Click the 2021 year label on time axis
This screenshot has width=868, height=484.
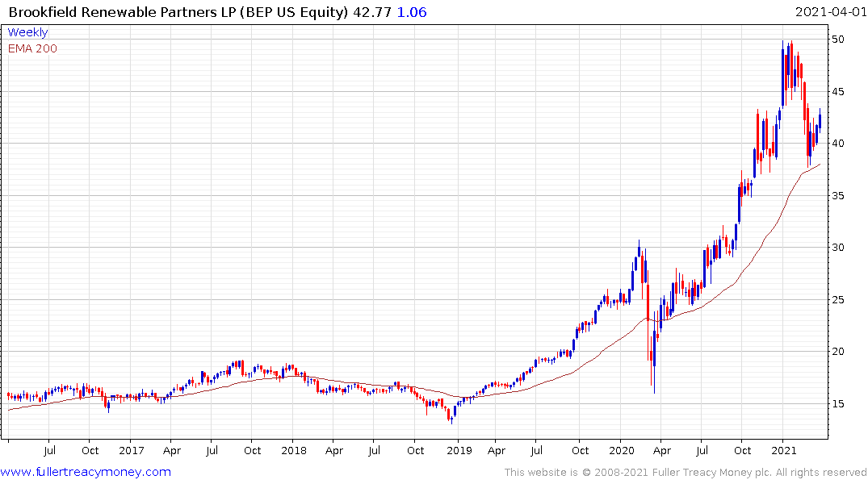click(x=784, y=450)
